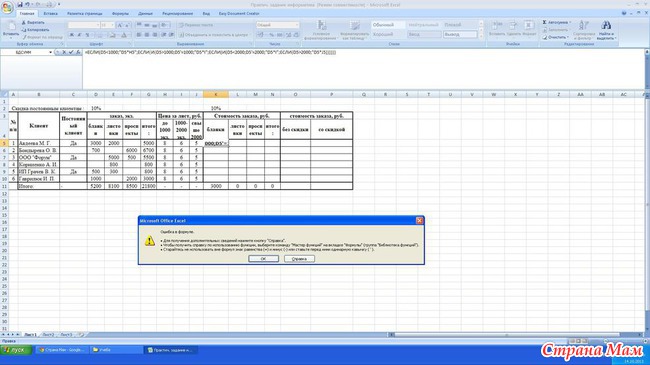Open Find and Select (Найти и выделить)
This screenshot has height=365, width=650.
606,30
